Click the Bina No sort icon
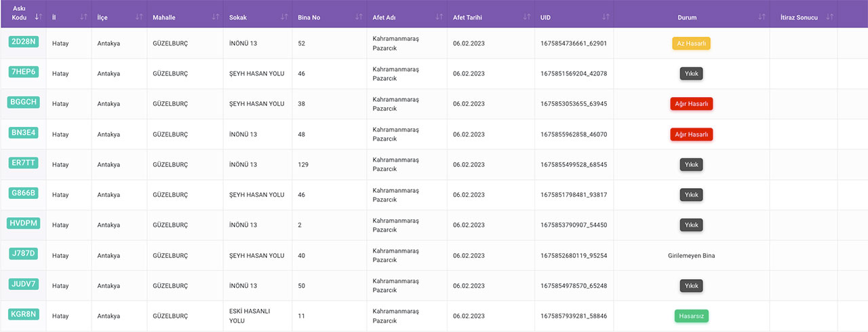 coord(357,17)
